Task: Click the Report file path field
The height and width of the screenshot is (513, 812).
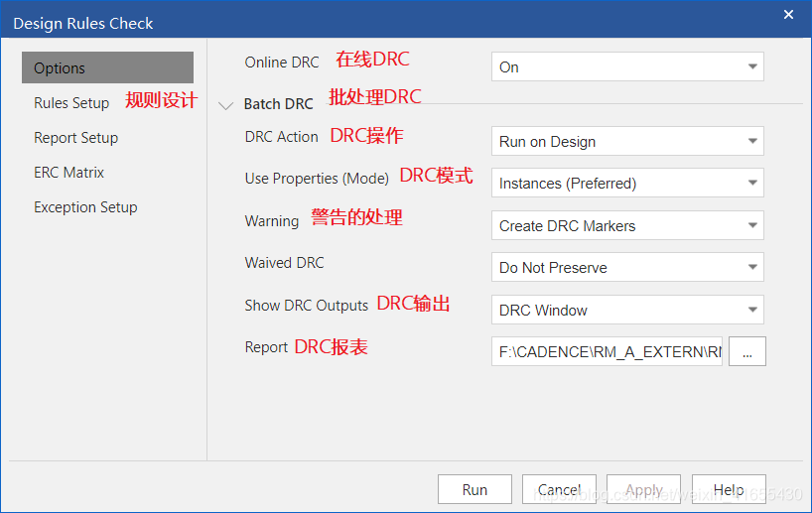Action: 608,352
